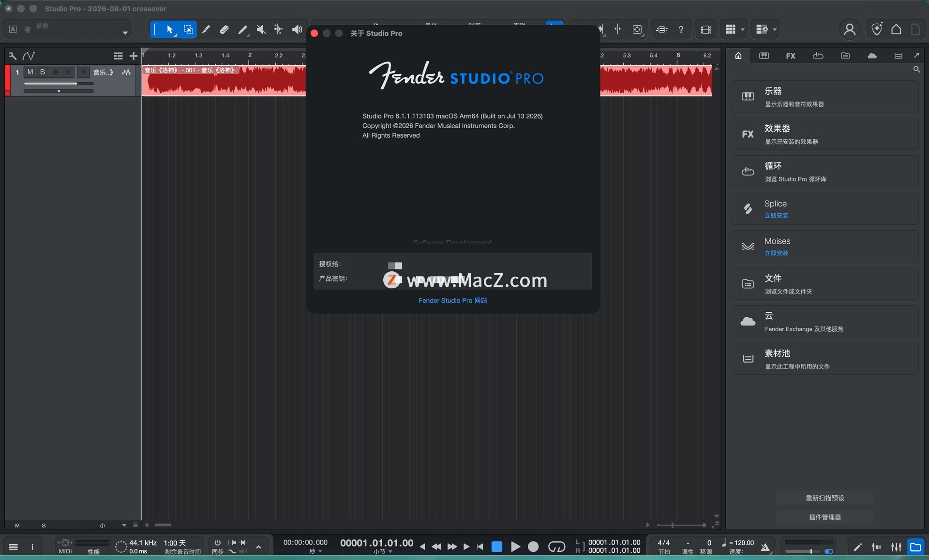The height and width of the screenshot is (560, 929).
Task: Expand the parameter field dropdown arrow
Action: pyautogui.click(x=125, y=33)
